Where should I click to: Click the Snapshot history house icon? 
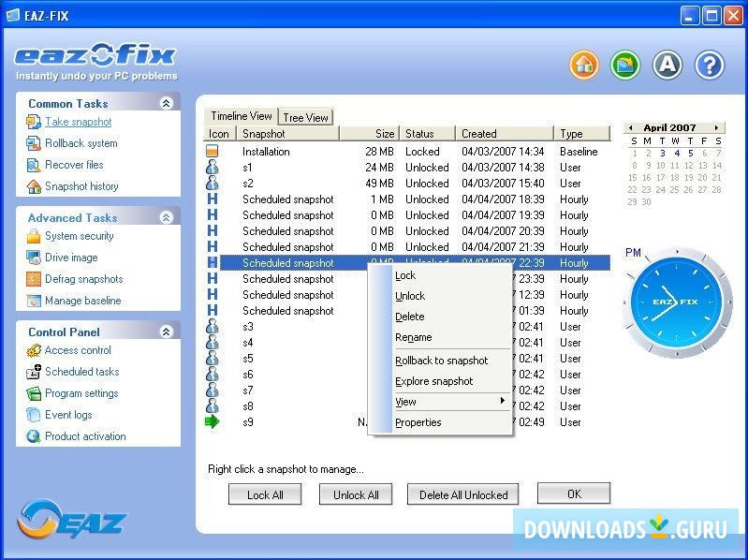click(x=34, y=186)
